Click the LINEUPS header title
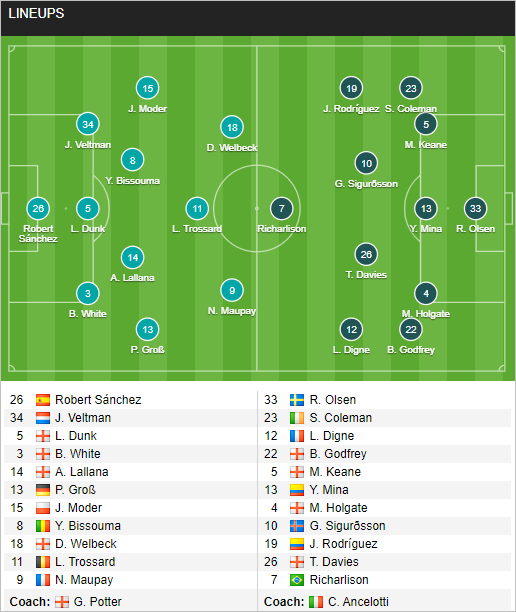516x612 pixels. 36,14
